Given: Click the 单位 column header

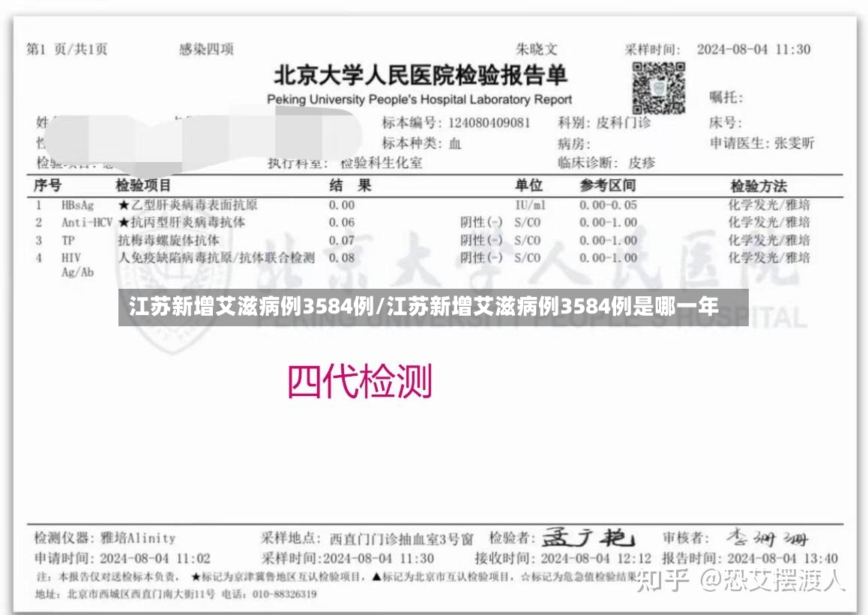Looking at the screenshot, I should (x=528, y=185).
